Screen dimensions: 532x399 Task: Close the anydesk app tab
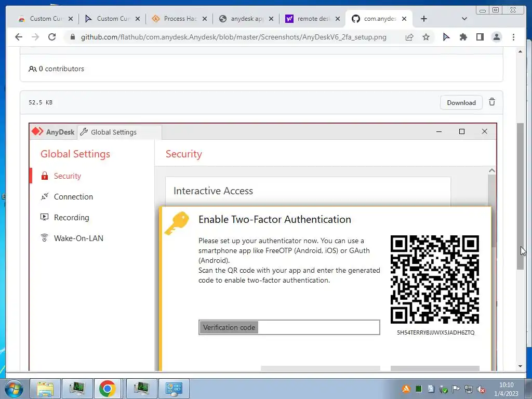click(271, 19)
